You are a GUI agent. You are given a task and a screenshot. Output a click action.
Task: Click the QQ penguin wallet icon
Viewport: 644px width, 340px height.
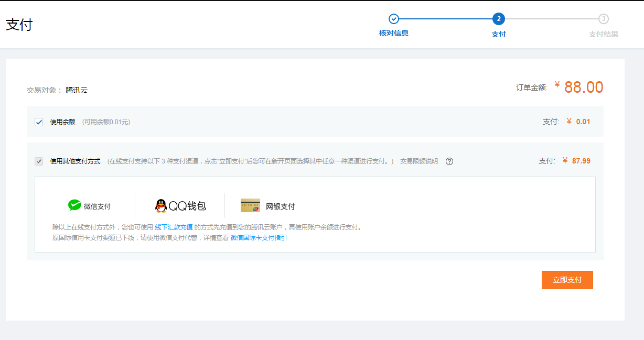click(161, 206)
